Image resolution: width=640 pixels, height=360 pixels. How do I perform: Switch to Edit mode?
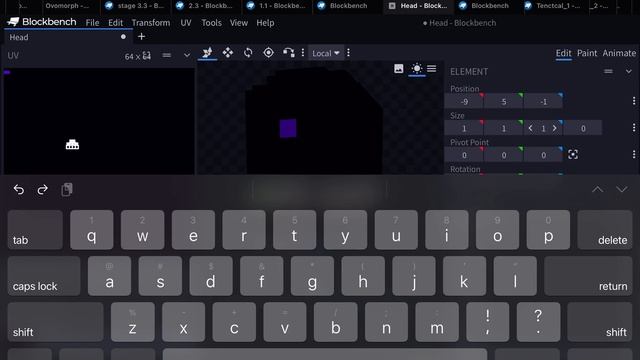(x=563, y=53)
